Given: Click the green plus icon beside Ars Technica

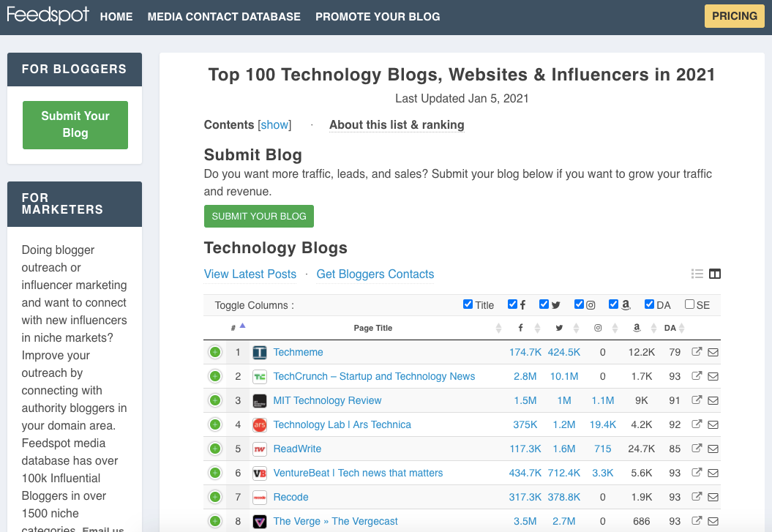Looking at the screenshot, I should click(x=215, y=424).
